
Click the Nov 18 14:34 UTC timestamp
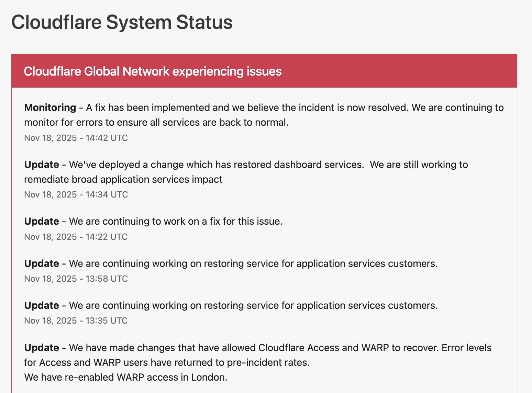pos(76,194)
